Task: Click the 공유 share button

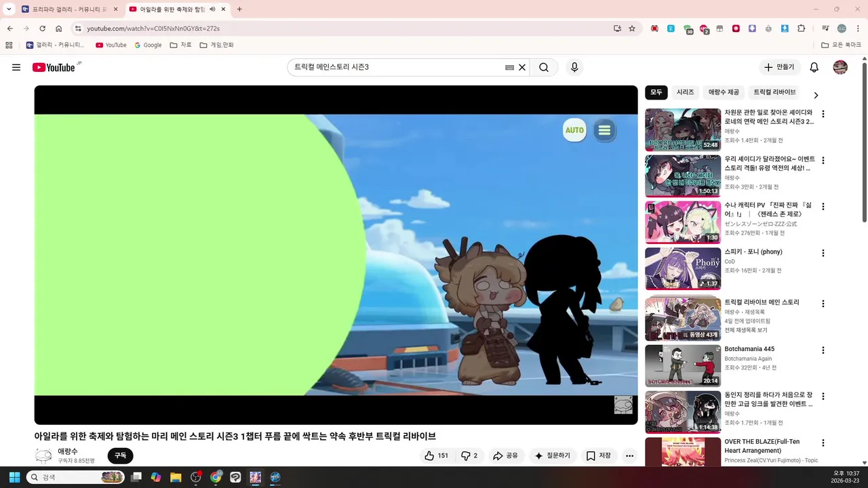Action: (x=505, y=455)
